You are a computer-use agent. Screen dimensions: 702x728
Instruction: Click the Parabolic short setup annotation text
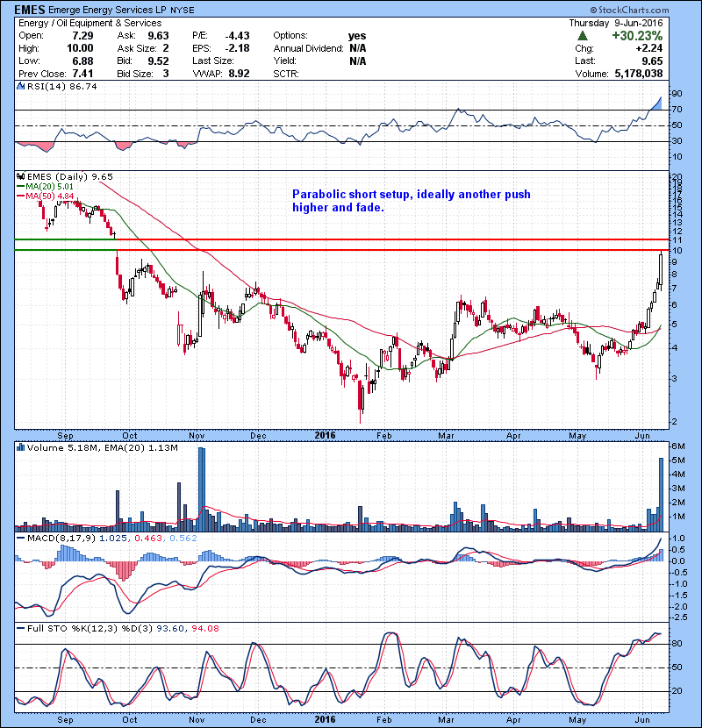pyautogui.click(x=412, y=201)
